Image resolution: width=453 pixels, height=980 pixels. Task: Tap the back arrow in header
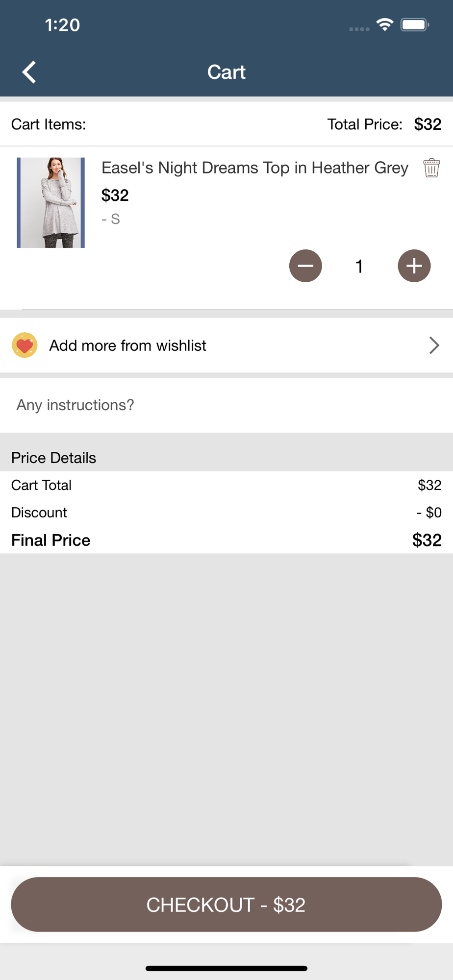click(29, 72)
